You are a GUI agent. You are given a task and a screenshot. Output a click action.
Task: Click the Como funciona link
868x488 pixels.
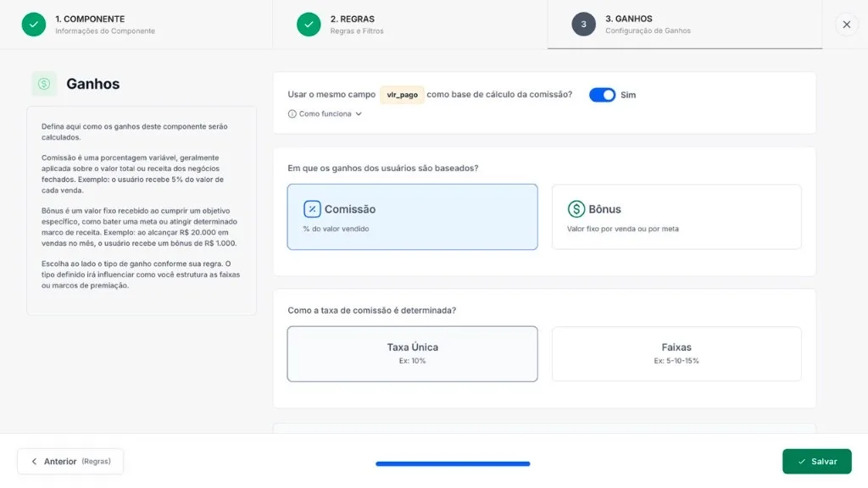(325, 114)
